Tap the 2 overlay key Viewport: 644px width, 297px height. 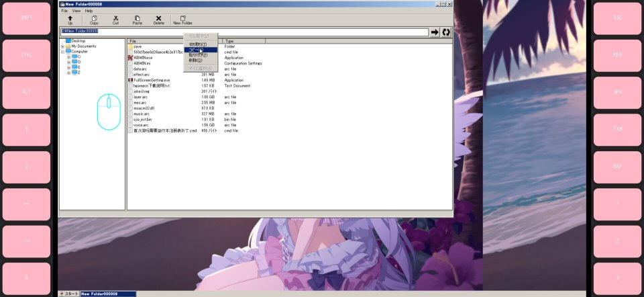click(x=617, y=241)
